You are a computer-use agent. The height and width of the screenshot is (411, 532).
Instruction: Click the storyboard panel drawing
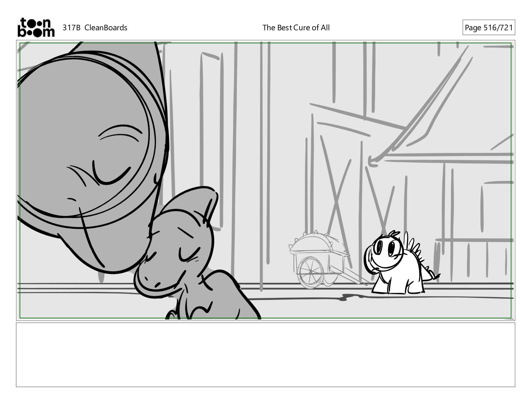(x=265, y=180)
